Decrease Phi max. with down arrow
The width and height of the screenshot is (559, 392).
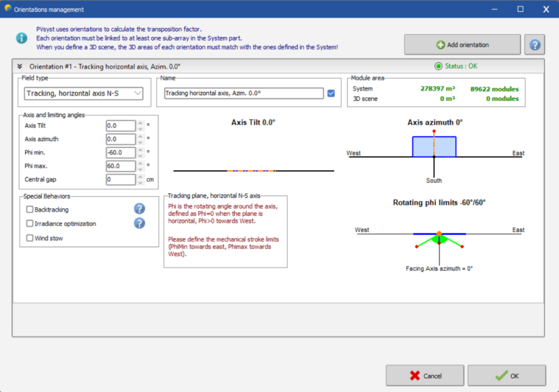[x=140, y=169]
